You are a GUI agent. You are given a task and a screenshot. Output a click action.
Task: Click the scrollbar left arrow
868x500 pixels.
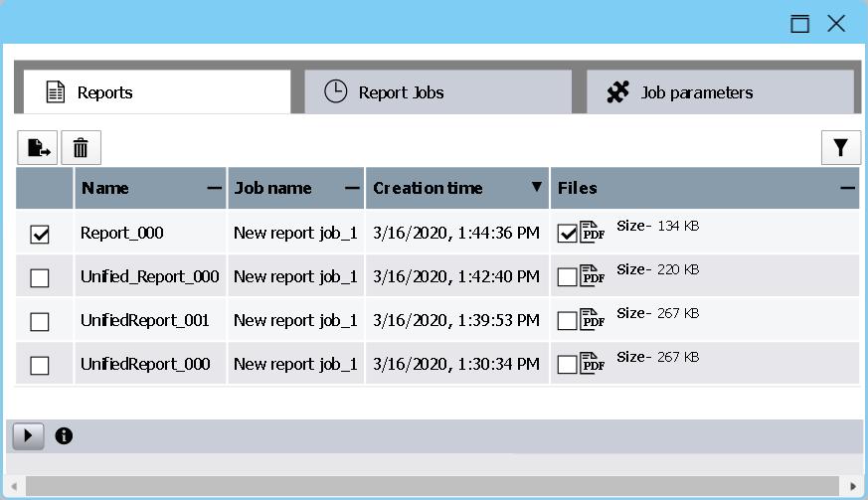14,487
